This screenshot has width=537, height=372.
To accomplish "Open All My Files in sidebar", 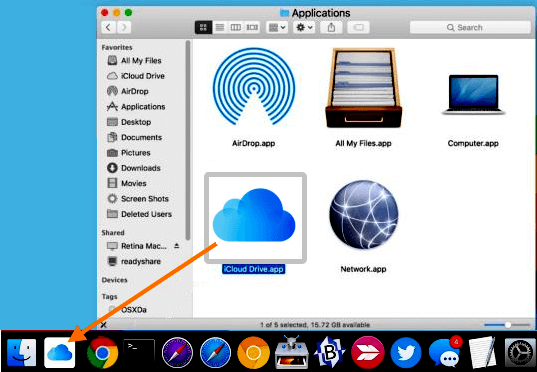I will tap(141, 61).
